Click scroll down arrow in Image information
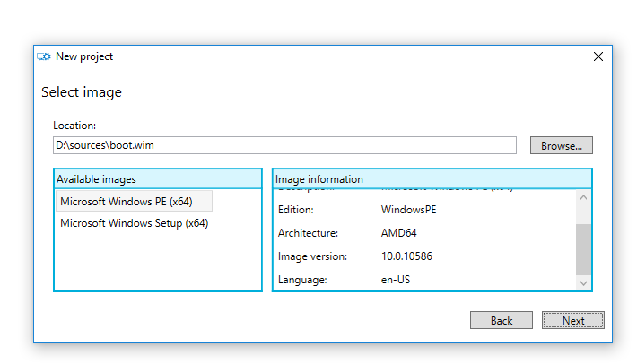The image size is (637, 364). coord(583,282)
